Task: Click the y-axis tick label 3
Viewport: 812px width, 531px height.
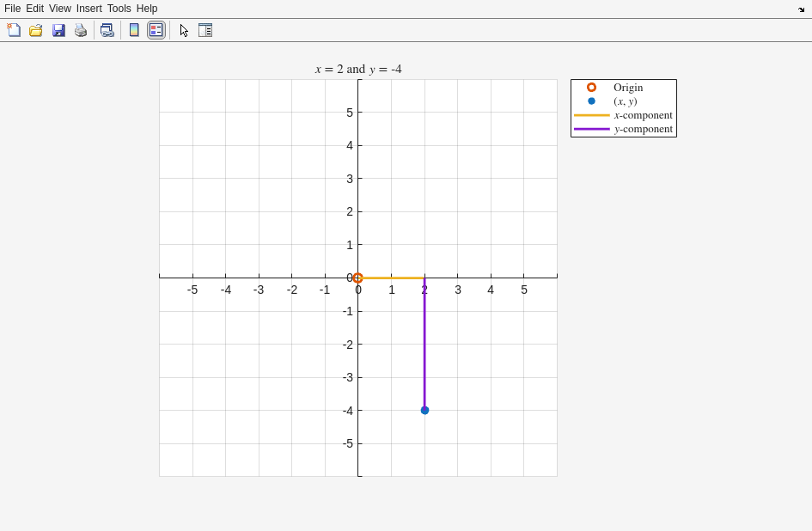Action: [x=350, y=179]
